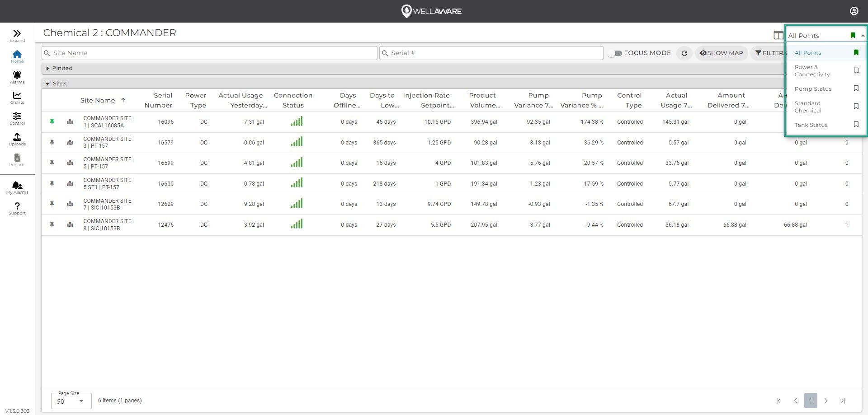This screenshot has height=415, width=868.
Task: Click the refresh data button
Action: point(684,53)
